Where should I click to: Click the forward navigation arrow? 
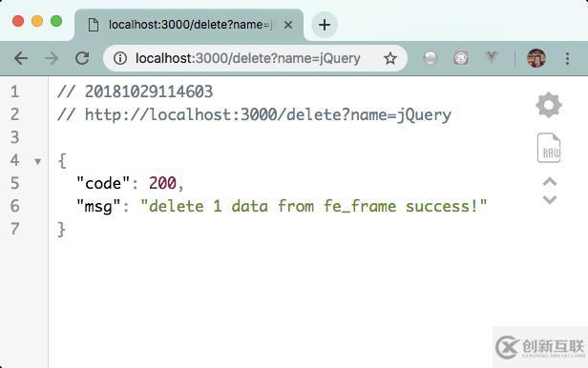(52, 58)
